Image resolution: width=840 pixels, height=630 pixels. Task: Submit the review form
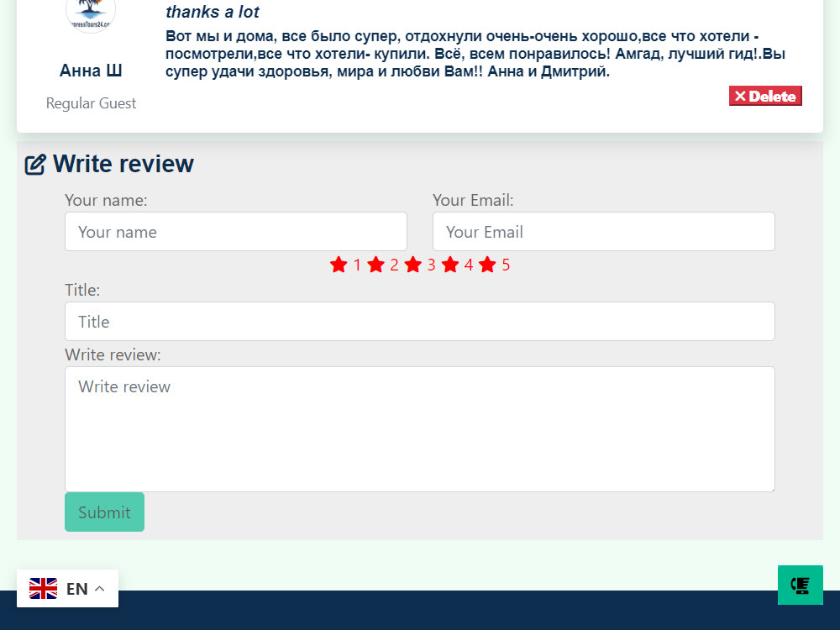tap(104, 512)
